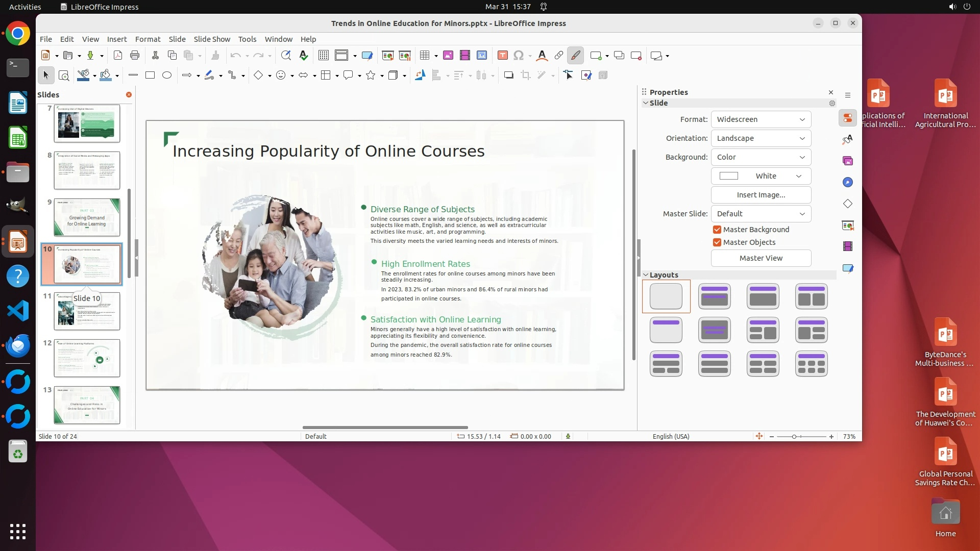980x551 pixels.
Task: Toggle Display Grid icon
Action: (x=323, y=56)
